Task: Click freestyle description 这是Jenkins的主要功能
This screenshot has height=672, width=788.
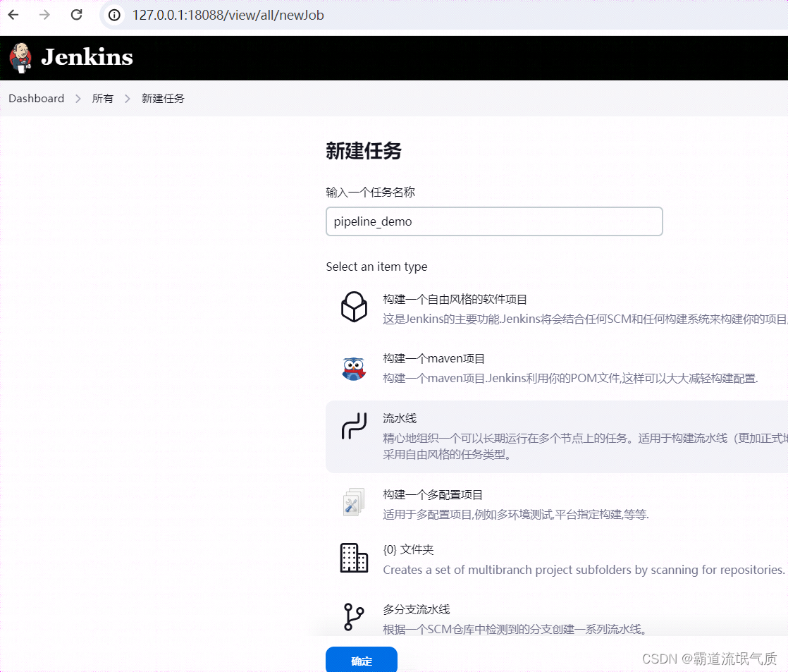Action: tap(585, 319)
